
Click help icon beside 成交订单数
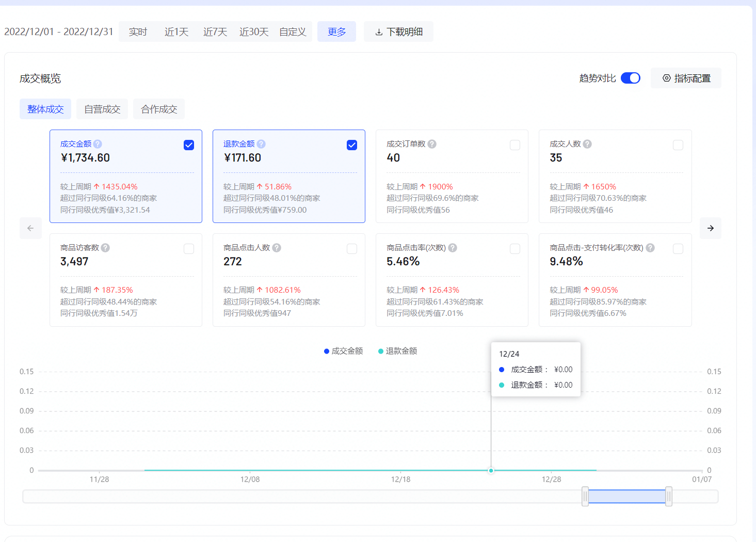coord(432,144)
